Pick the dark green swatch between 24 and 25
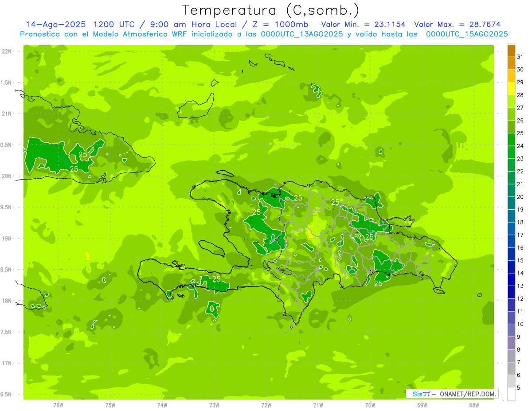The height and width of the screenshot is (411, 532). (511, 140)
